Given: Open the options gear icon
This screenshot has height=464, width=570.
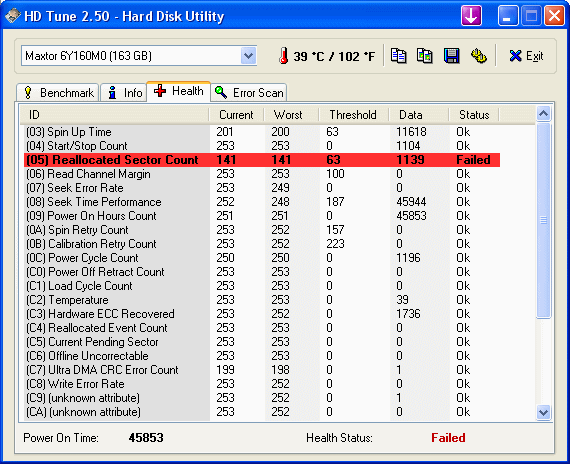Looking at the screenshot, I should (x=479, y=56).
